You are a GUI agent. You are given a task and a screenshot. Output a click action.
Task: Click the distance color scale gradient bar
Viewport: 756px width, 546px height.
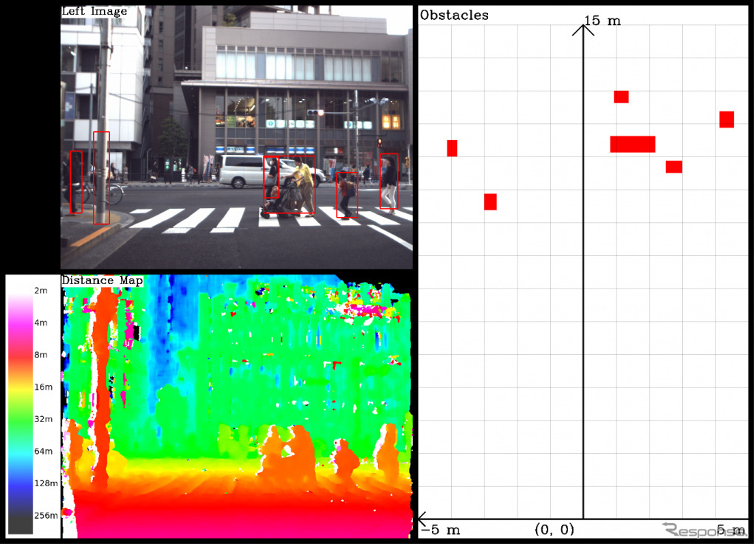click(x=20, y=408)
